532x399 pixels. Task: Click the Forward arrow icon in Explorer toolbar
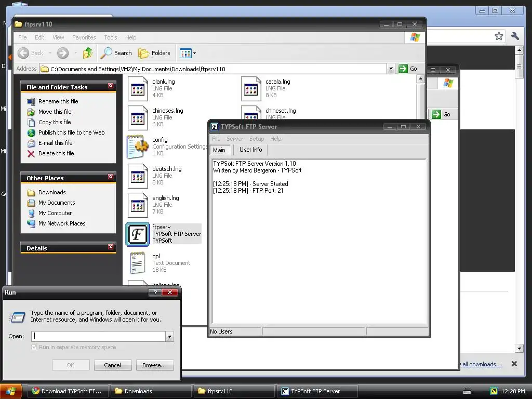(x=63, y=53)
